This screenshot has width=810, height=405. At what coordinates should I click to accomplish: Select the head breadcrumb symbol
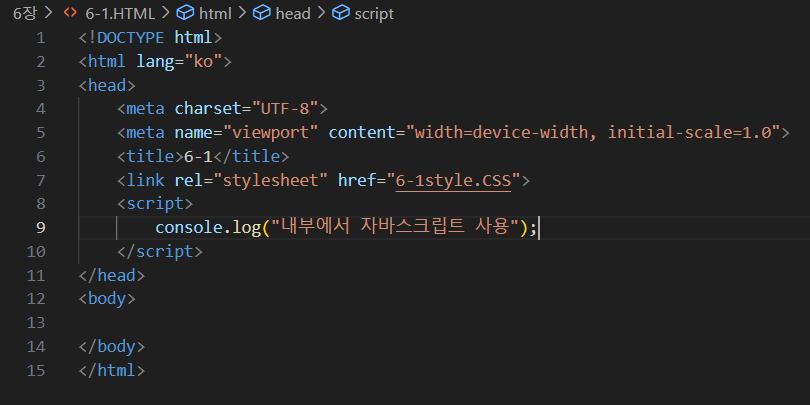pyautogui.click(x=293, y=13)
